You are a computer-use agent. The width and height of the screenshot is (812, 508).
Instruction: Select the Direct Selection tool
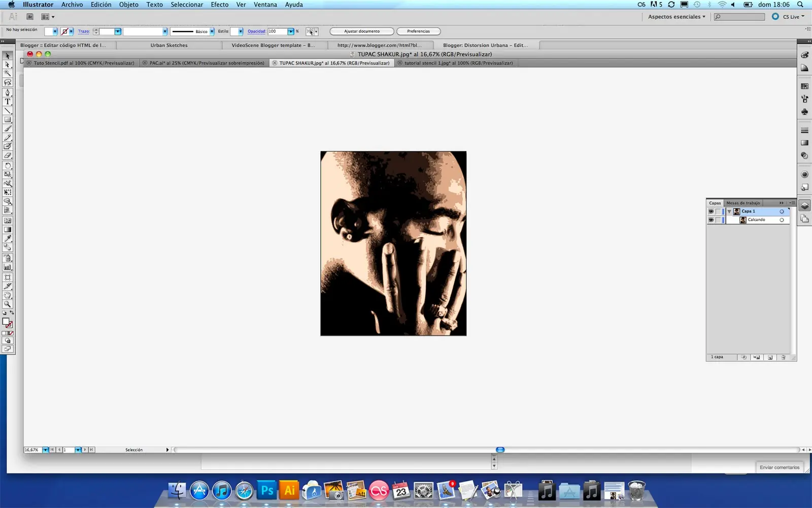8,65
